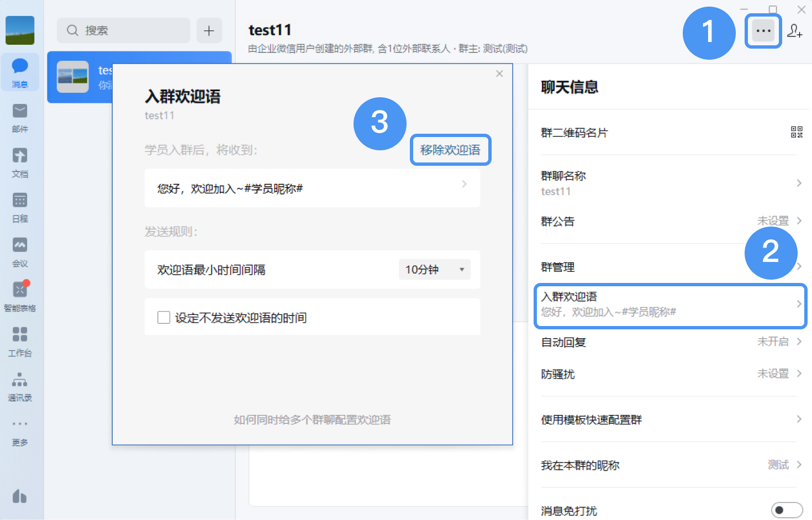812x520 pixels.
Task: Click the plus button next to search
Action: coord(209,30)
